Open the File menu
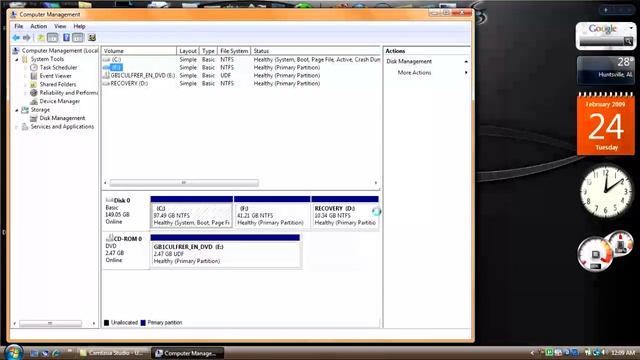640x360 pixels. pyautogui.click(x=19, y=26)
